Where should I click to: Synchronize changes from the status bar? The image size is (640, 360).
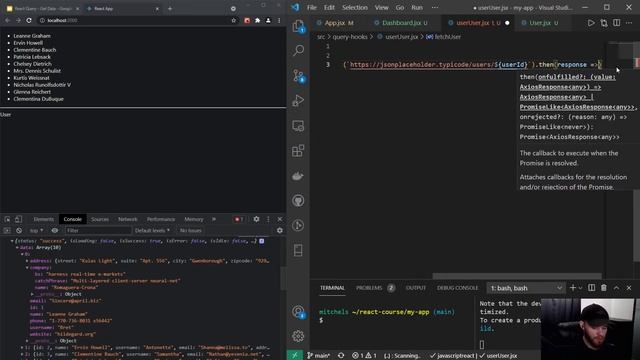[341, 356]
